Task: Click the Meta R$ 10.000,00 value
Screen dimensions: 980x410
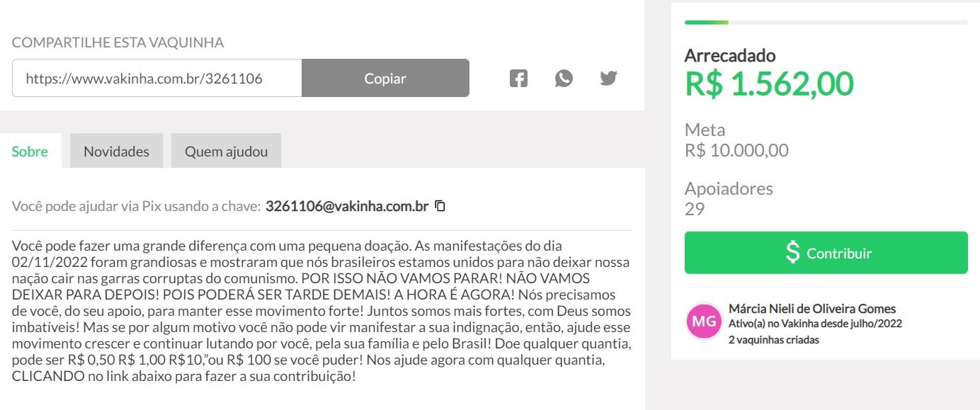Action: pyautogui.click(x=736, y=151)
